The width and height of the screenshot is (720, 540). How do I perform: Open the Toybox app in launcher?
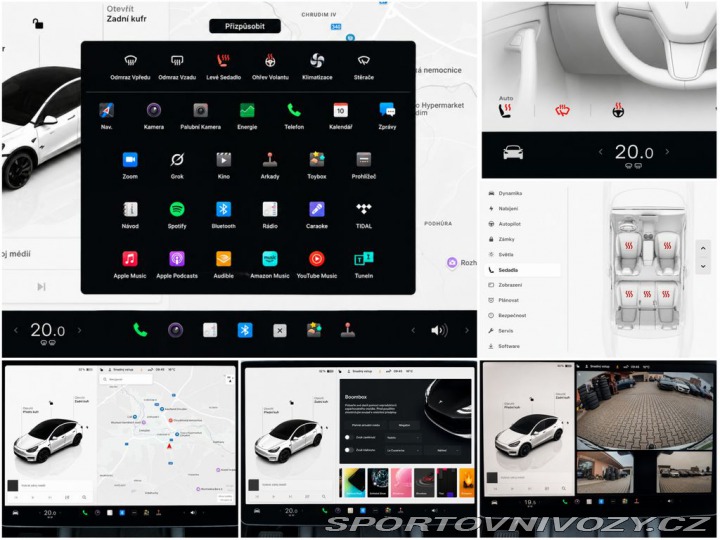tap(317, 160)
